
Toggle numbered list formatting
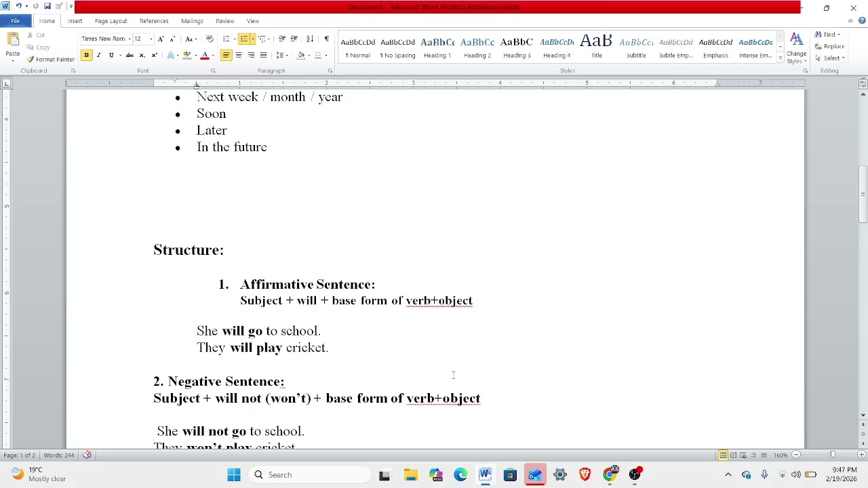(x=243, y=39)
